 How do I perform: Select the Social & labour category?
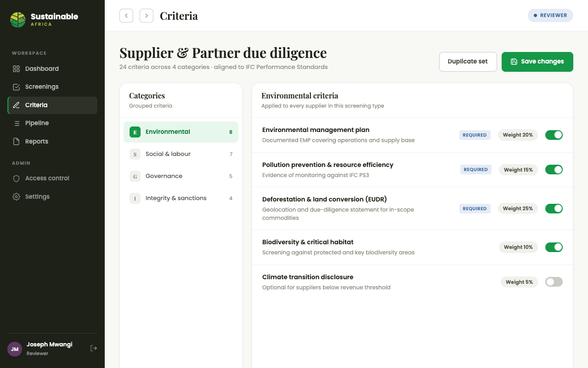click(181, 154)
